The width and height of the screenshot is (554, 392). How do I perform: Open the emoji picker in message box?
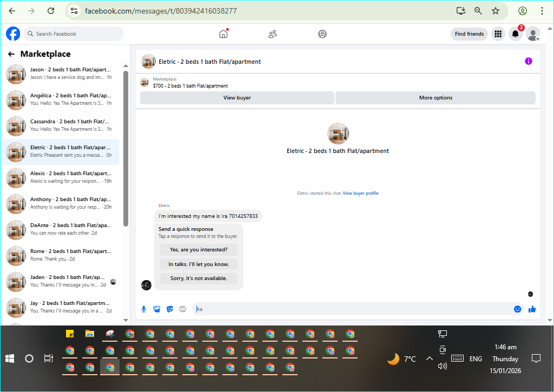click(517, 309)
